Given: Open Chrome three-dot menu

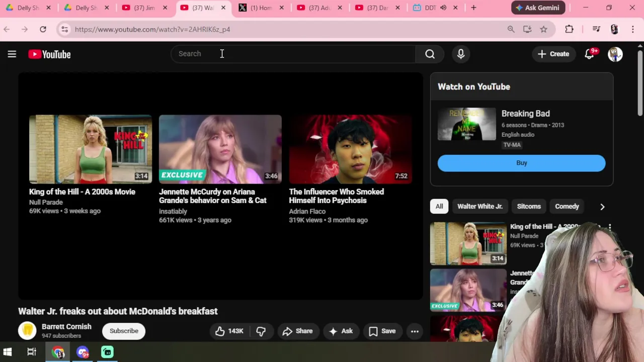Looking at the screenshot, I should click(633, 29).
